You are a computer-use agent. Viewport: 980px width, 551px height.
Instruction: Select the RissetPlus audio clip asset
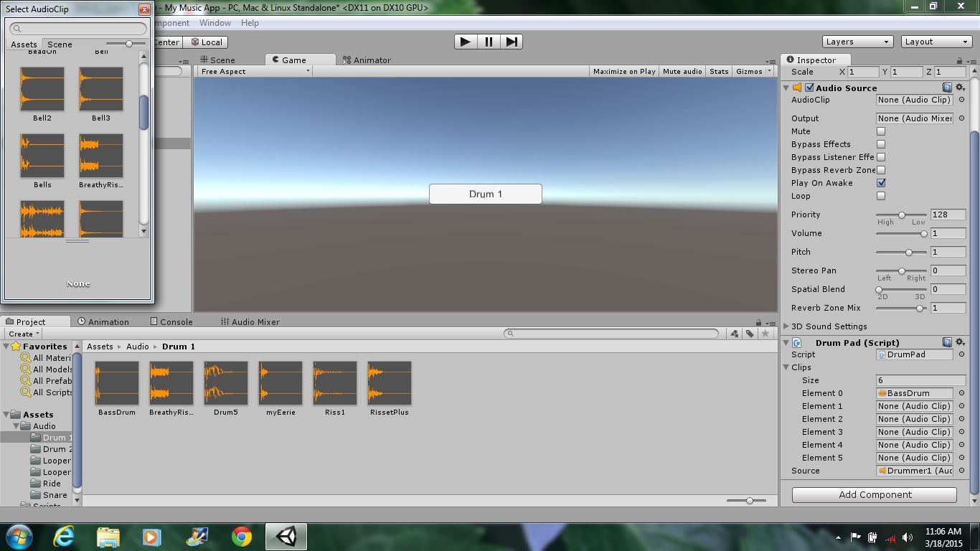coord(390,389)
